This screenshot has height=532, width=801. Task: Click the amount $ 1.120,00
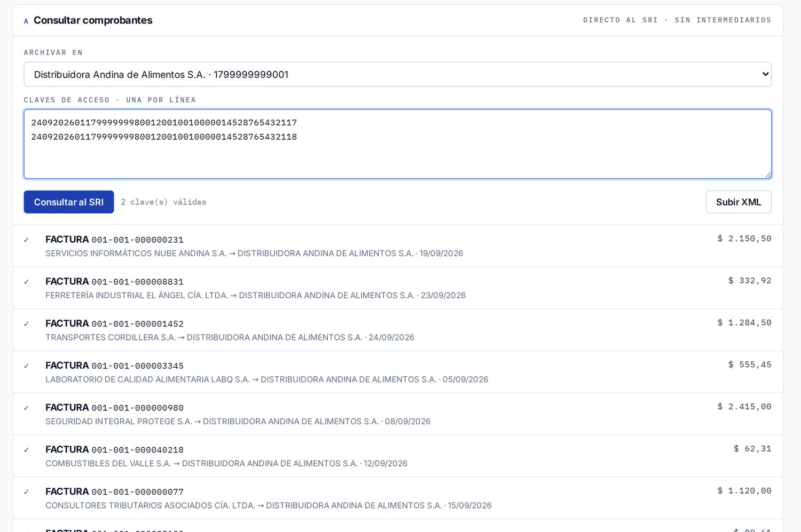pos(744,491)
